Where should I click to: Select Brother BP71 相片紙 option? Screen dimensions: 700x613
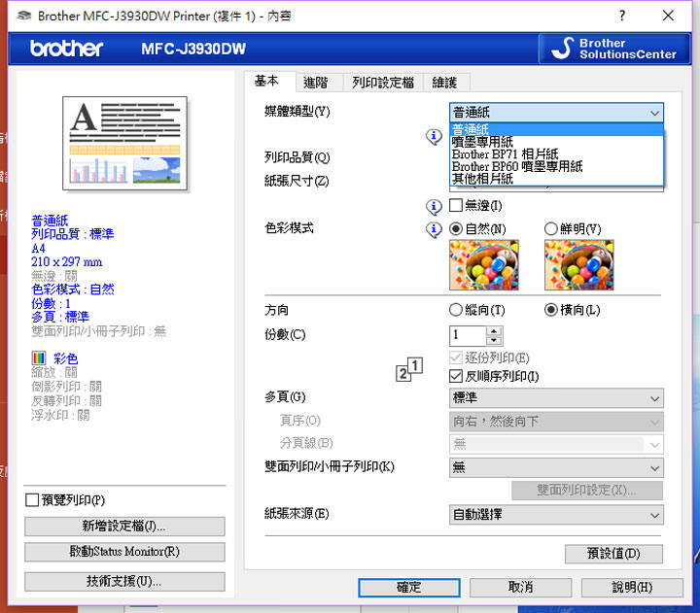(556, 154)
